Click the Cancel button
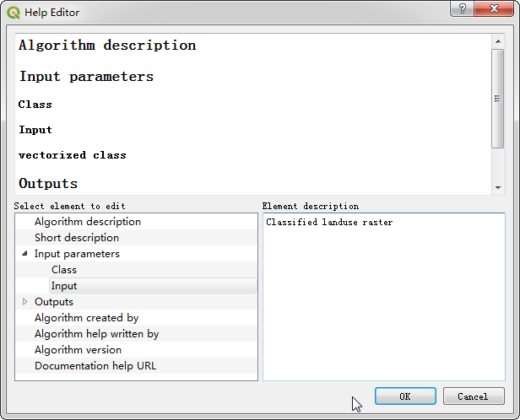Screen dimensions: 520x420 click(x=474, y=396)
